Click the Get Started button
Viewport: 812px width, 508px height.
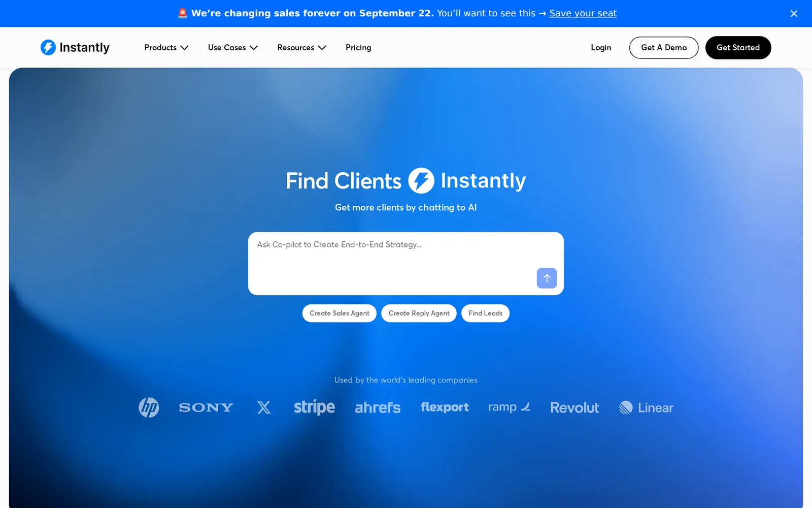738,48
